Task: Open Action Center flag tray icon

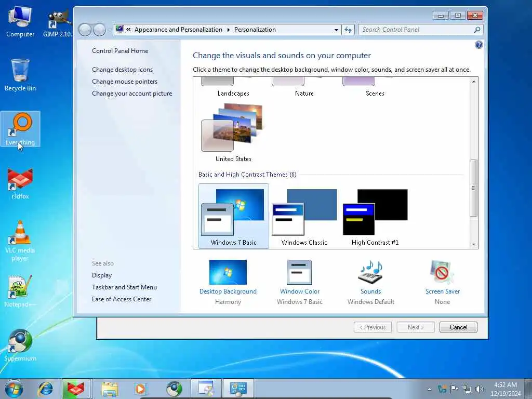Action: (454, 389)
